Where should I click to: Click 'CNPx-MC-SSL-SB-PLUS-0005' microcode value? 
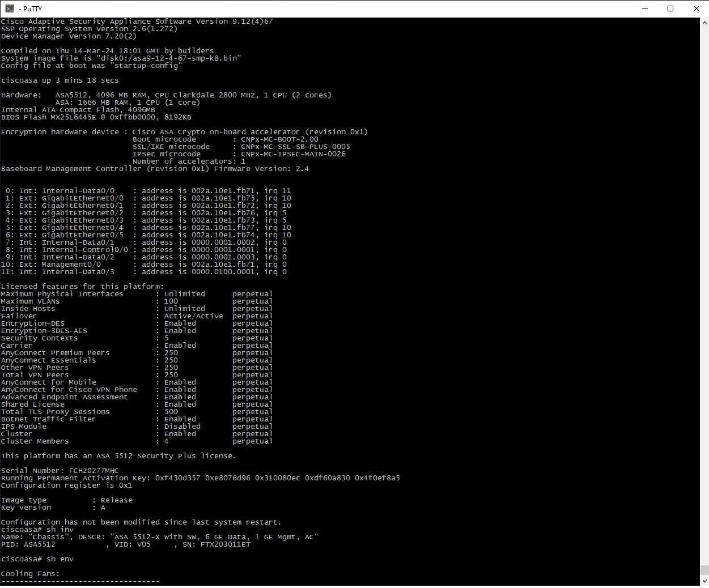pyautogui.click(x=295, y=147)
